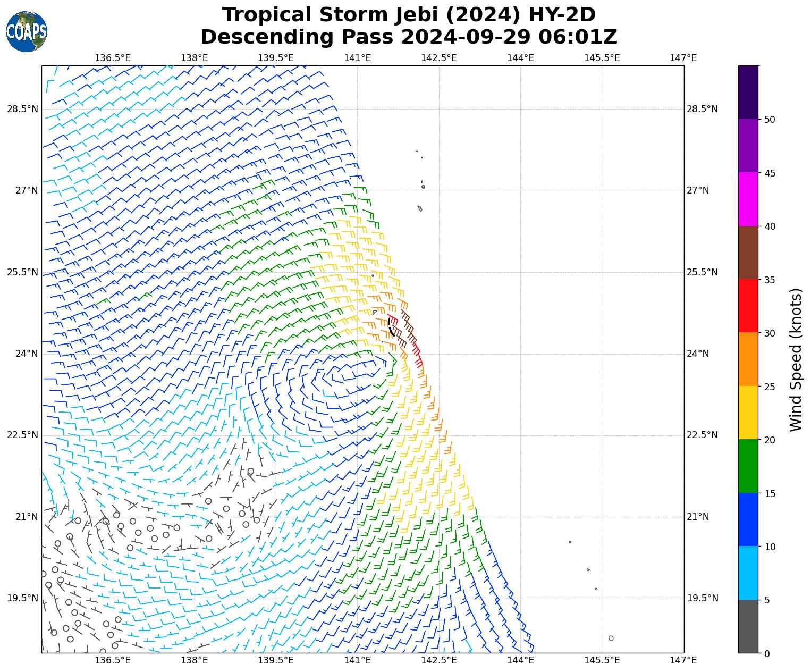Click the '24°N' label on left axis
The width and height of the screenshot is (811, 672).
point(22,354)
